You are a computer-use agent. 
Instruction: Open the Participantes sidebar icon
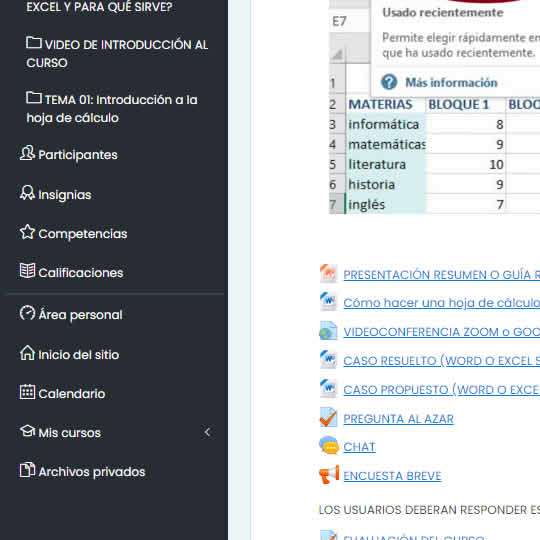tap(27, 153)
